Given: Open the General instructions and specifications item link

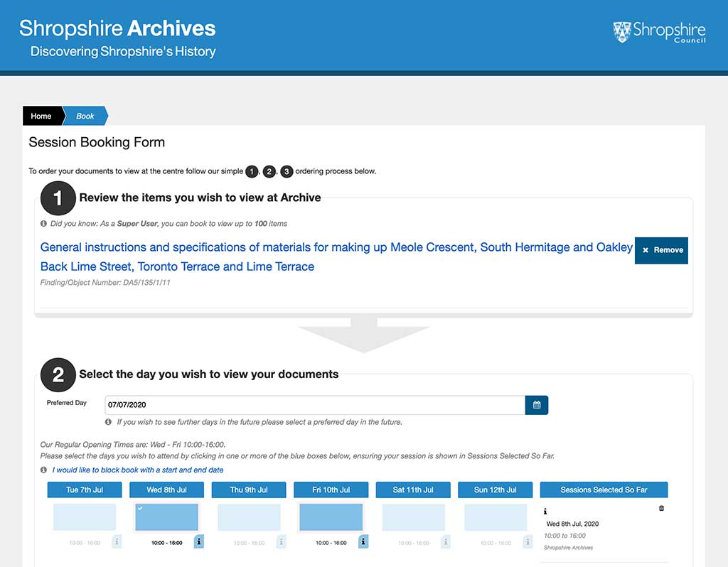Looking at the screenshot, I should (336, 256).
